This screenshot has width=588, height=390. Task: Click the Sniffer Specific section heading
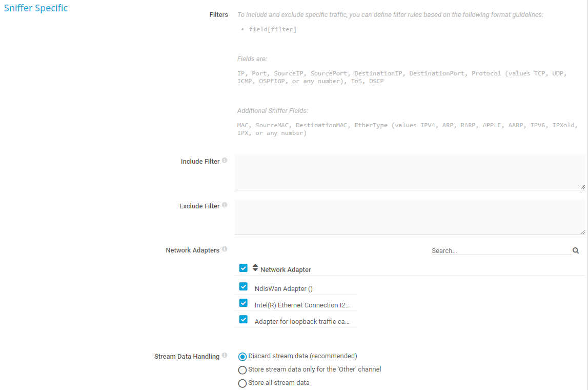click(36, 8)
